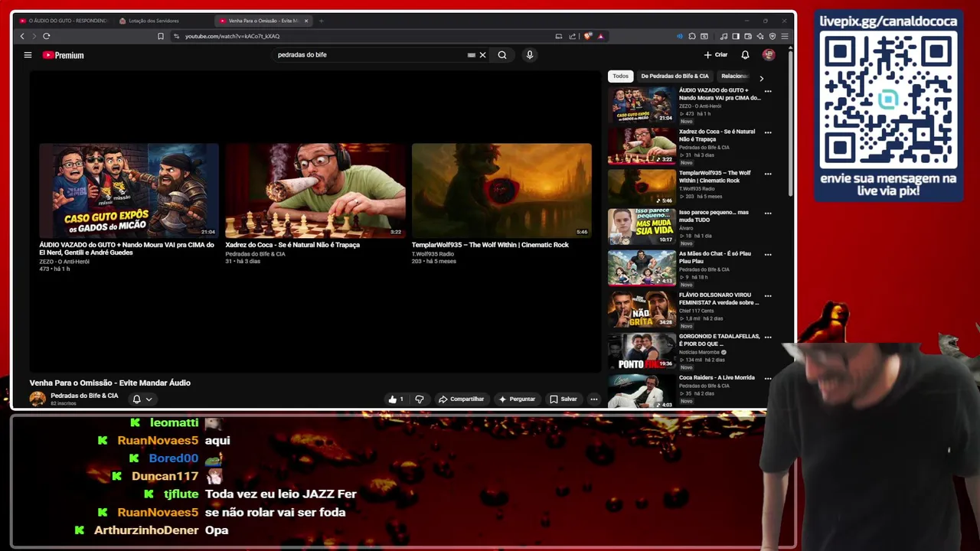Click the Perguntar ask button

(517, 399)
